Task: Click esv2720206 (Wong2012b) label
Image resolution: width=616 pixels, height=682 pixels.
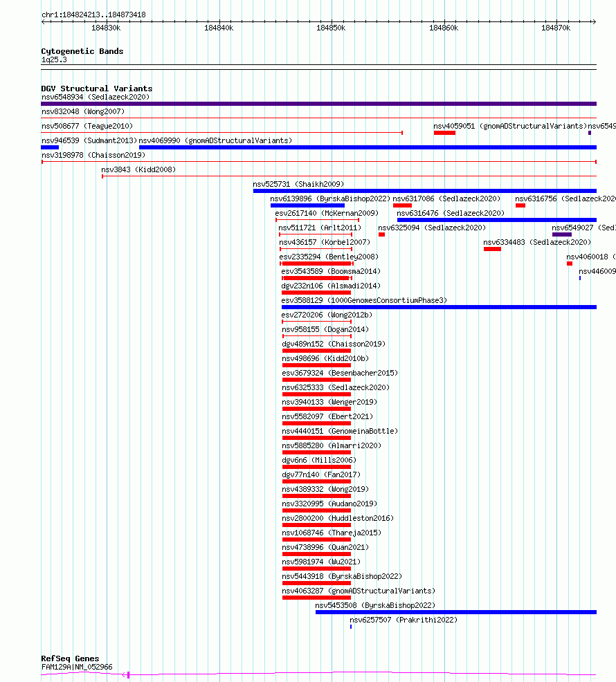Action: tap(327, 315)
